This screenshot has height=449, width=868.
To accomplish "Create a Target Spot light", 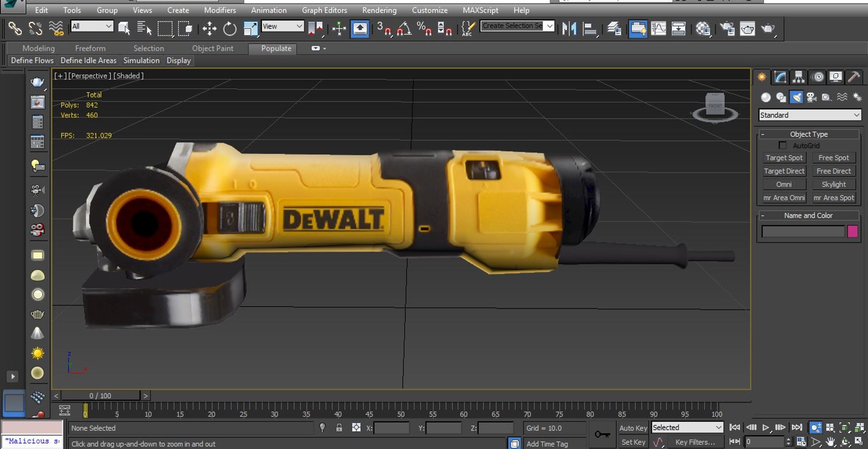I will (784, 158).
